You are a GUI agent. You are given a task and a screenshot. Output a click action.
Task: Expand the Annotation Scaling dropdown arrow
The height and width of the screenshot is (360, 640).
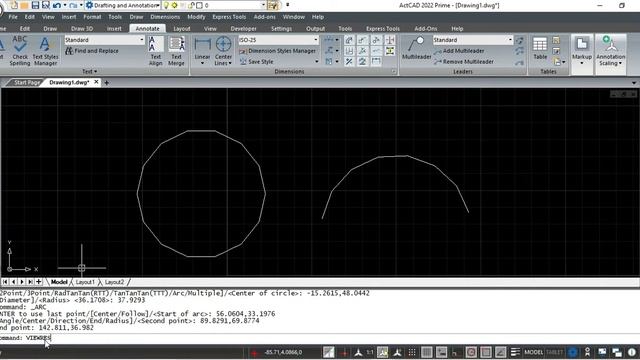click(x=620, y=63)
